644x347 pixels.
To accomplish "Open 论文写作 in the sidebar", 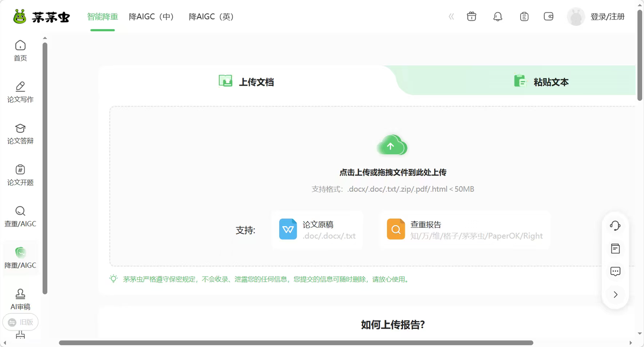I will click(20, 92).
